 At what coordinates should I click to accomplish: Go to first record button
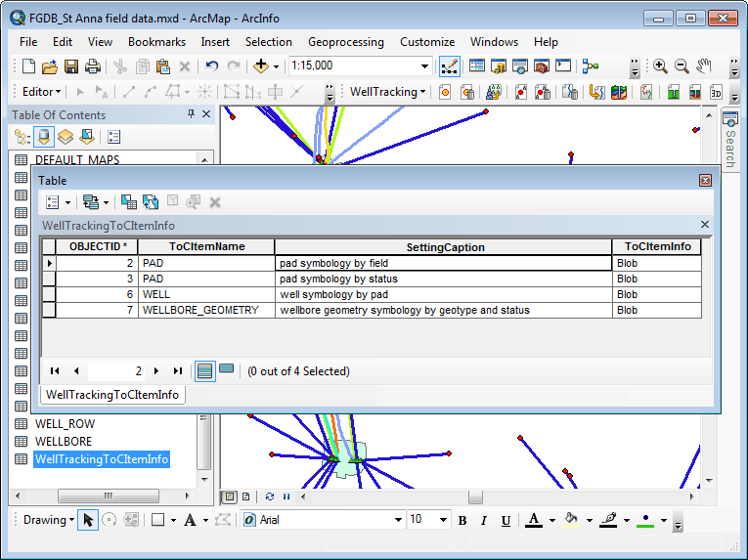[x=55, y=371]
